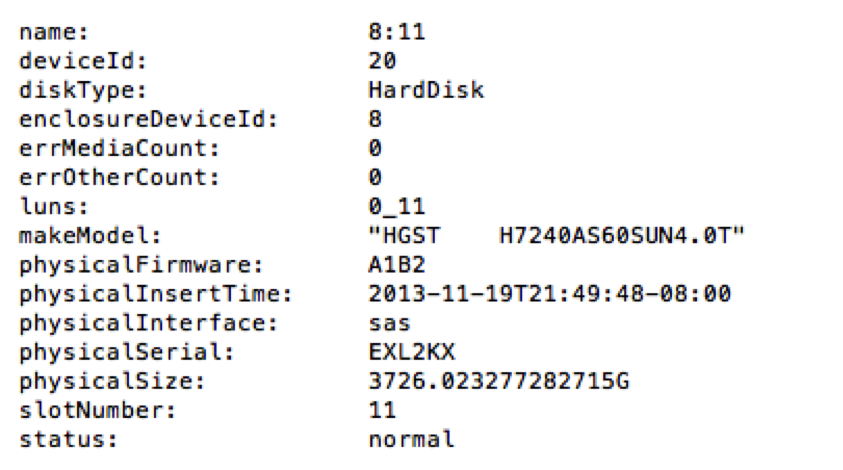The image size is (843, 470).
Task: Click the deviceId value 20
Action: click(382, 61)
